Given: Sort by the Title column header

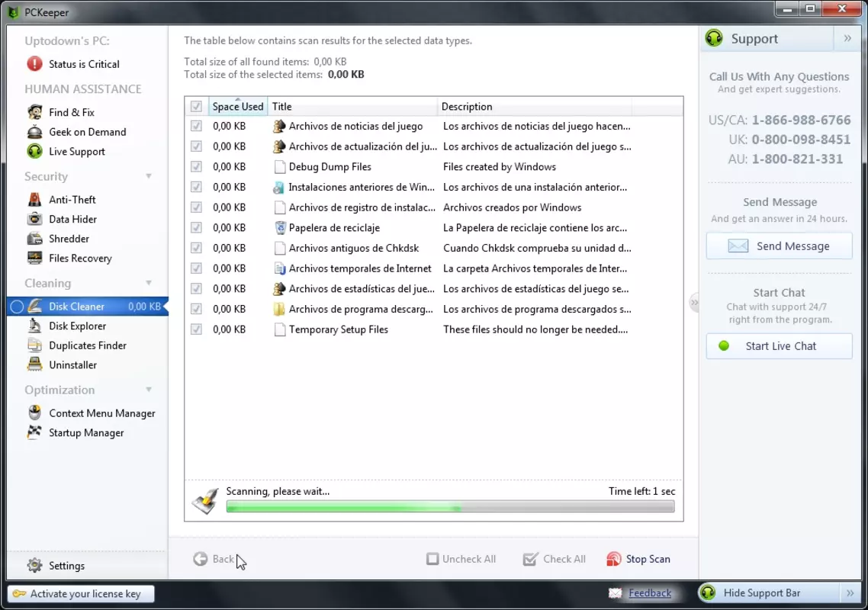Looking at the screenshot, I should pyautogui.click(x=352, y=106).
